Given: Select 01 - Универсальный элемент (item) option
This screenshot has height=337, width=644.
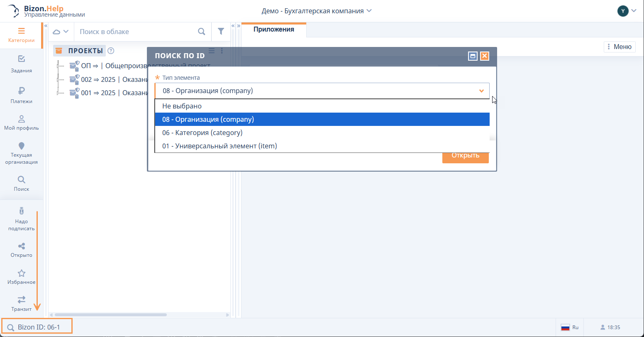Looking at the screenshot, I should click(219, 146).
